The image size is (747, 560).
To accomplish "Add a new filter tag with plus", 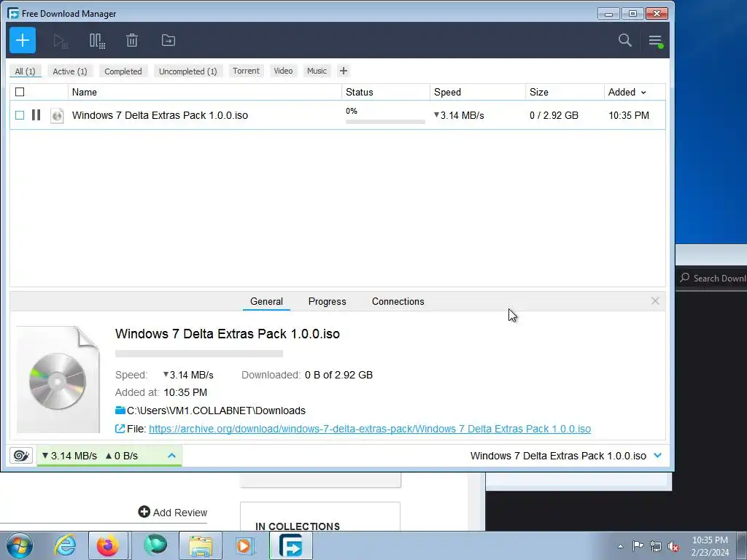I will coord(344,71).
